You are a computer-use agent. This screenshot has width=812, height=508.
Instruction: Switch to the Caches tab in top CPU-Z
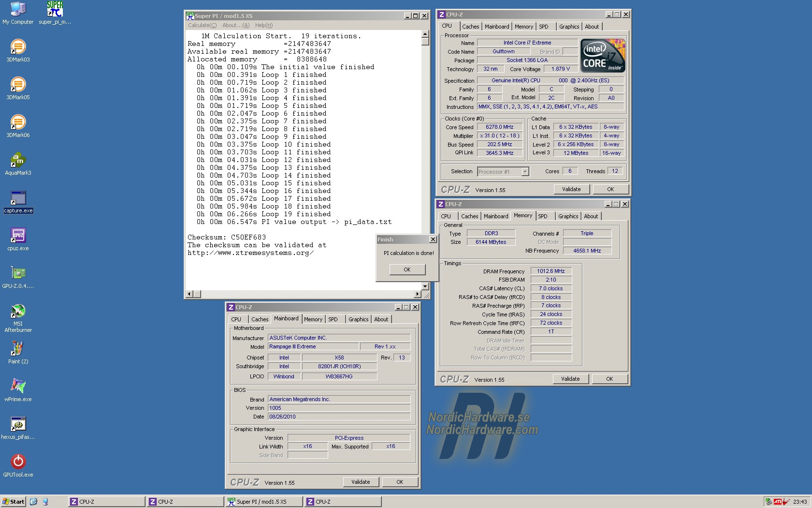click(x=470, y=27)
